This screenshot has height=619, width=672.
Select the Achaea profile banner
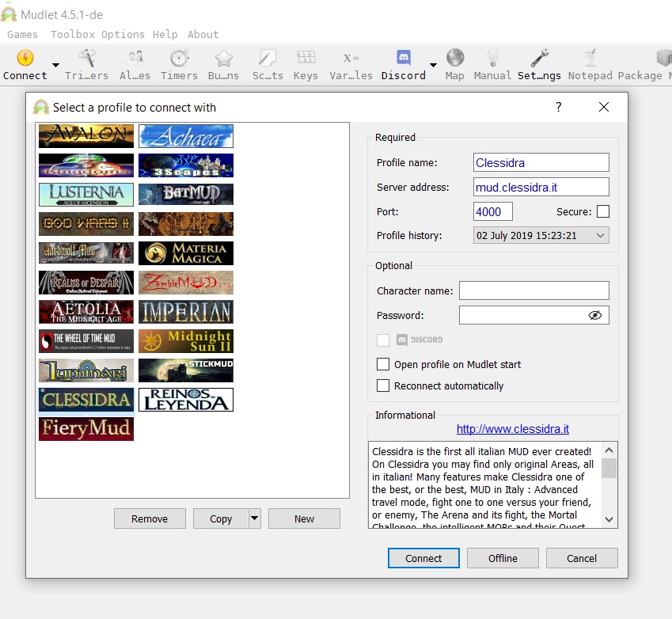(186, 136)
